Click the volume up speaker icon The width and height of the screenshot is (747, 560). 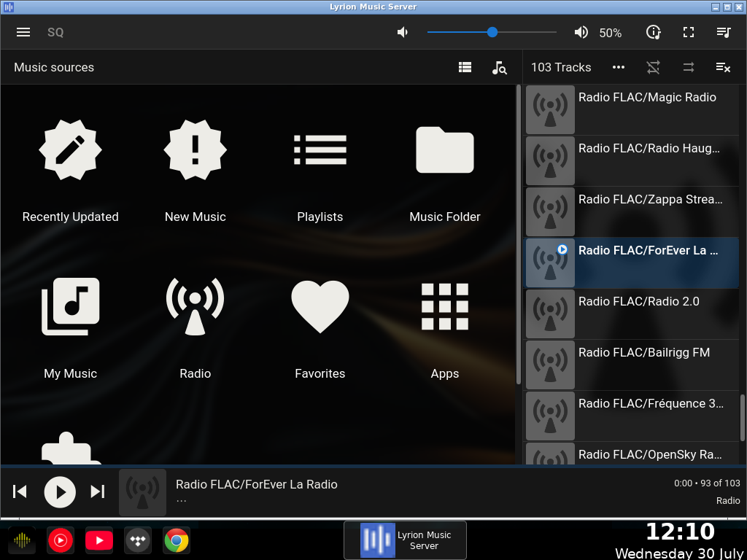pos(581,32)
